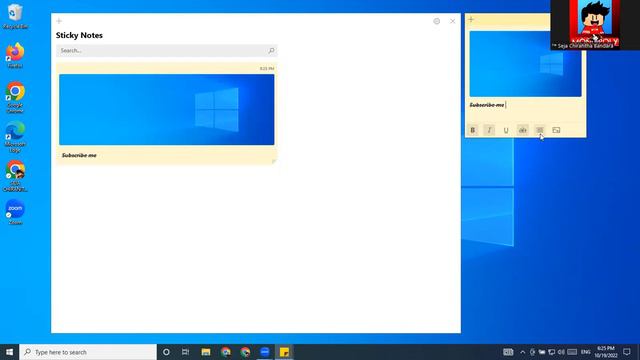Open the Firefox desktop shortcut
Image resolution: width=640 pixels, height=360 pixels.
[x=15, y=55]
